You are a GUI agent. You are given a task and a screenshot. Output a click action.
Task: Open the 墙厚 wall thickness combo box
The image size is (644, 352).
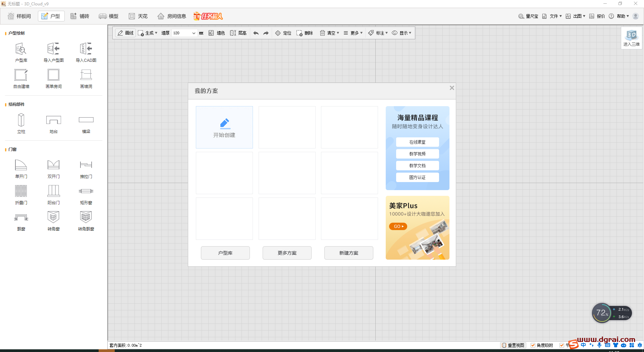click(184, 33)
